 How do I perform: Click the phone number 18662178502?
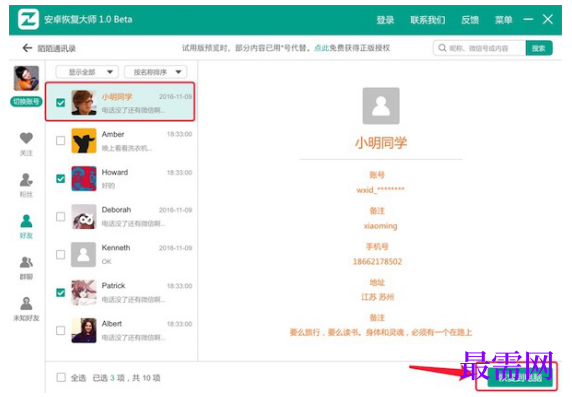click(377, 262)
